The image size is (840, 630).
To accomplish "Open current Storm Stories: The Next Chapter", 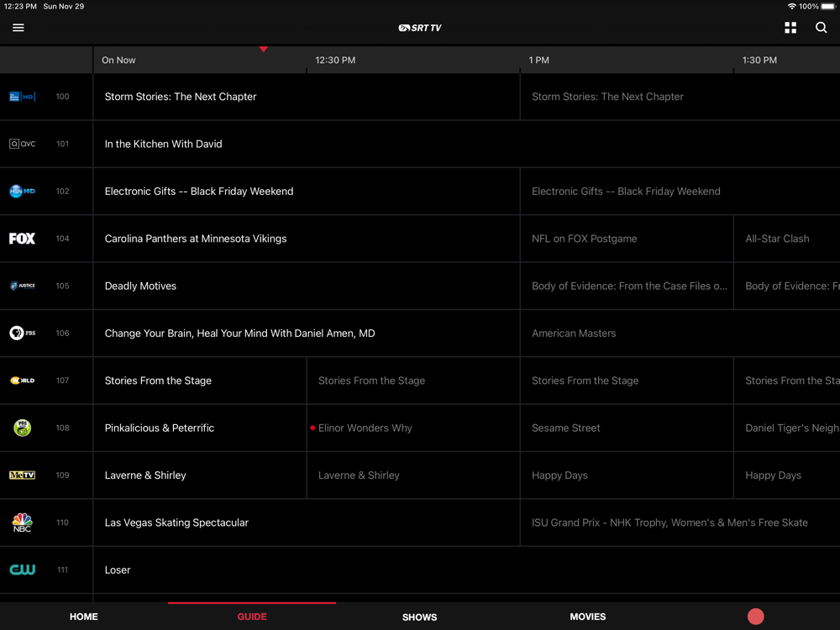I will [x=307, y=97].
